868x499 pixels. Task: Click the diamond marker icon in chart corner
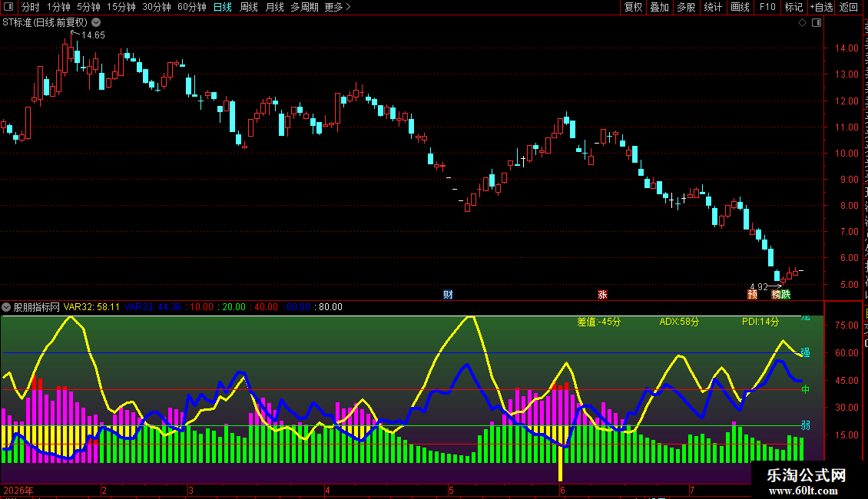pyautogui.click(x=802, y=23)
